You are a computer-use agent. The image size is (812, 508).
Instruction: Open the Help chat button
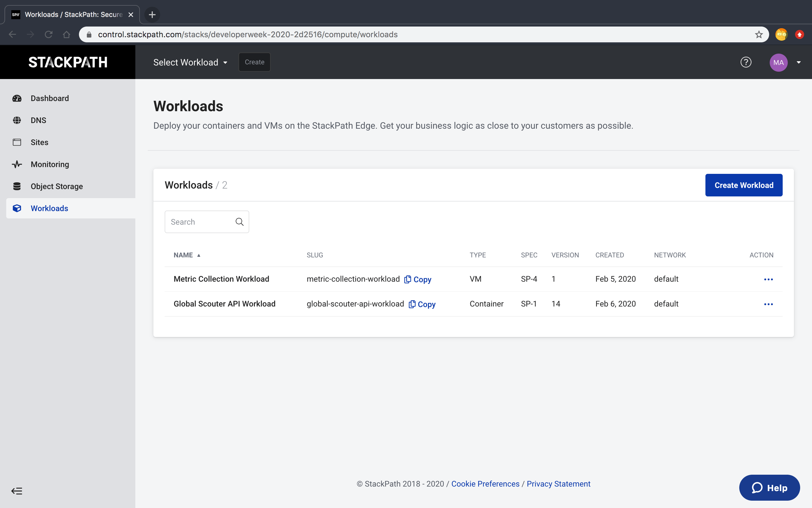pyautogui.click(x=769, y=488)
